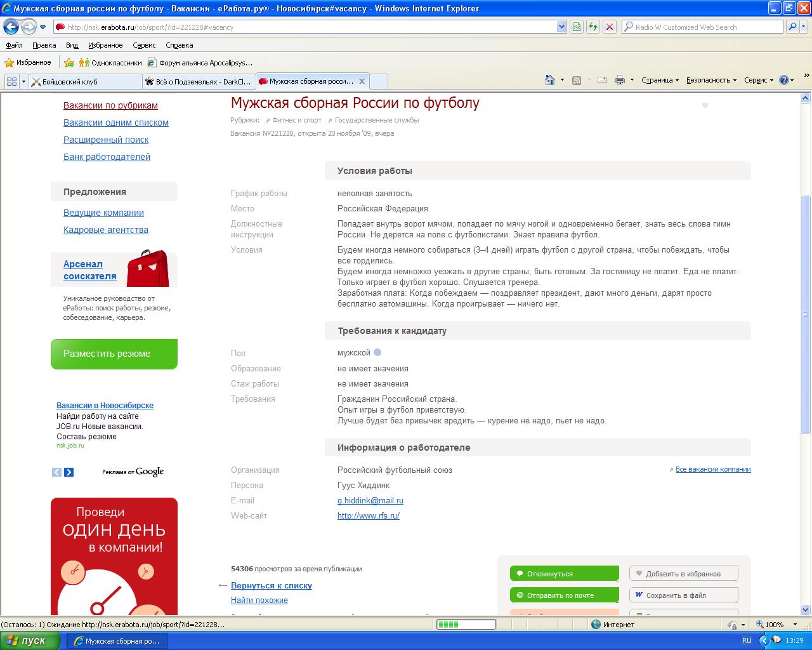
Task: Click Сохранить в файл button
Action: click(x=684, y=595)
